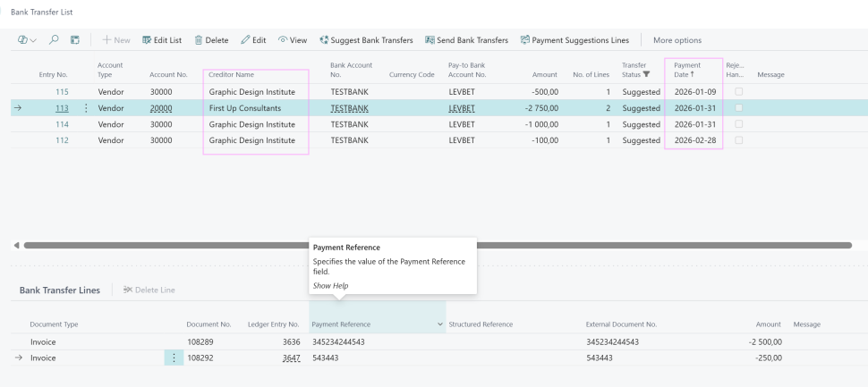This screenshot has height=387, width=868.
Task: Click the horizontal scrollbar thumb
Action: (438, 245)
